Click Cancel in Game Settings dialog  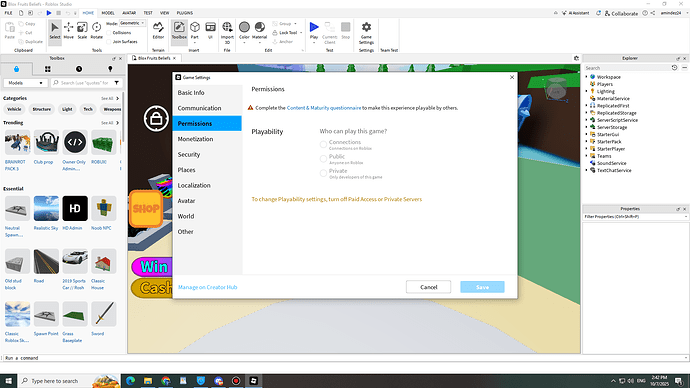429,287
